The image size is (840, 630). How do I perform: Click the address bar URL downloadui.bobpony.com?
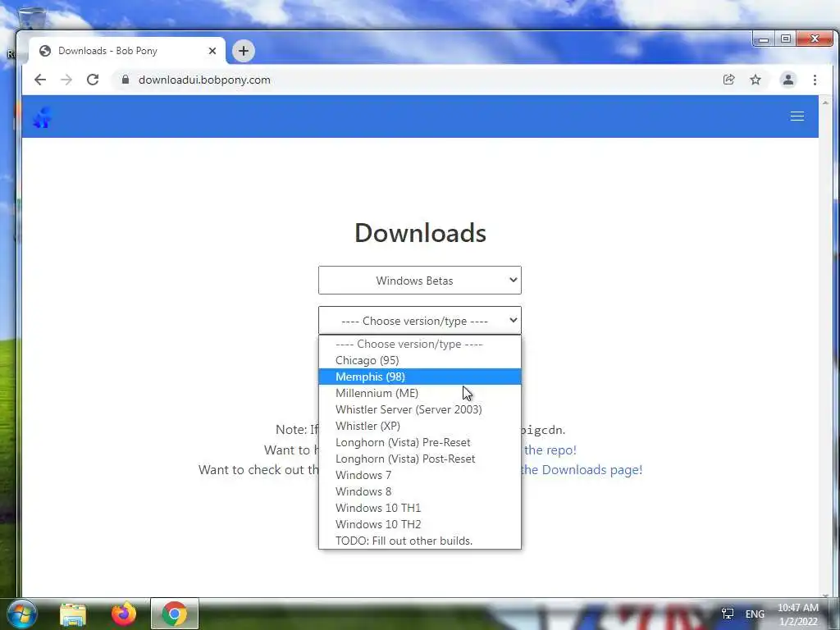pos(204,80)
